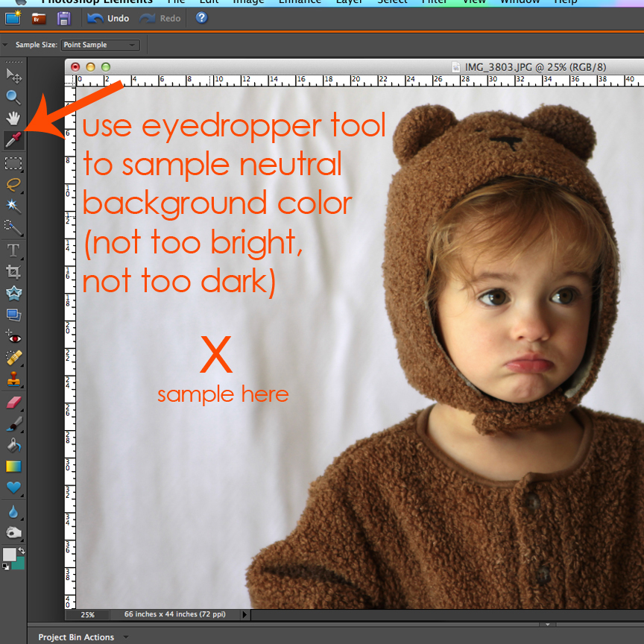
Task: Open the status bar info arrow
Action: coord(244,614)
